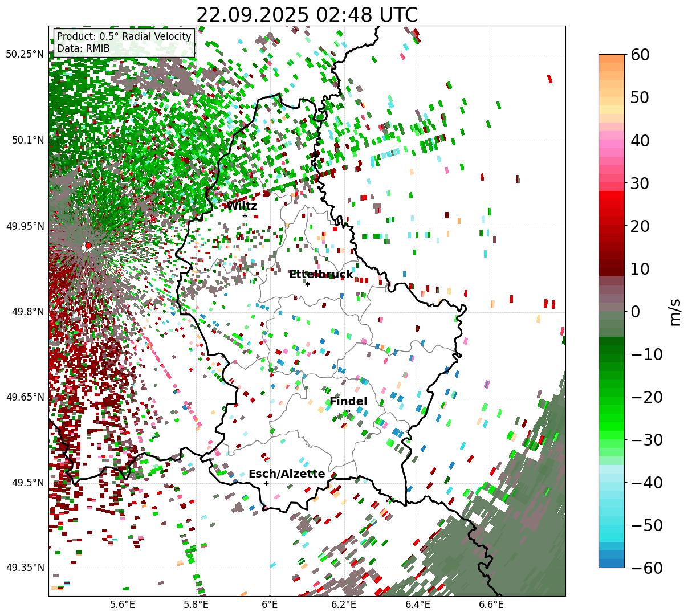The height and width of the screenshot is (616, 688).
Task: Click the cross marker below Wiltz label
Action: coord(245,215)
